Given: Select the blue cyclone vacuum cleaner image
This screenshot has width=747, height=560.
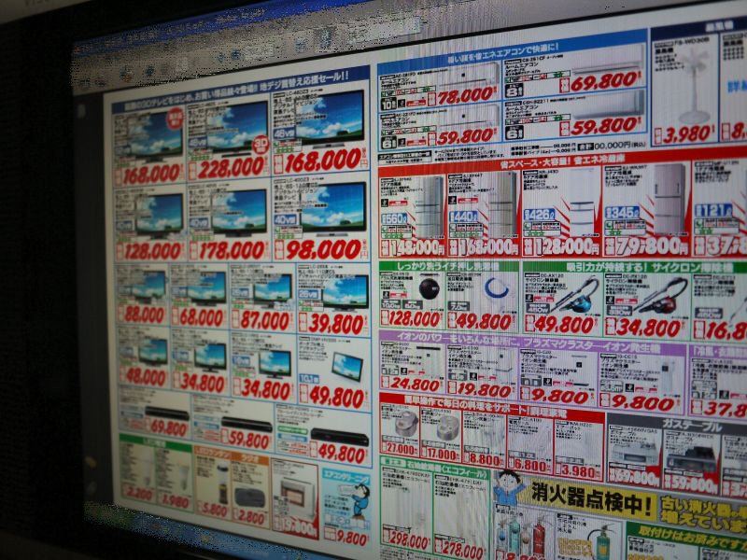Looking at the screenshot, I should coord(575,295).
